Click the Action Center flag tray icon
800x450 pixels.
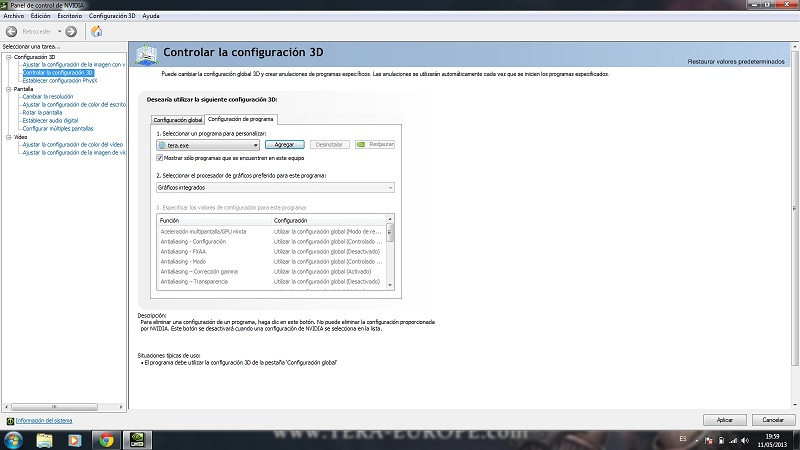[709, 440]
